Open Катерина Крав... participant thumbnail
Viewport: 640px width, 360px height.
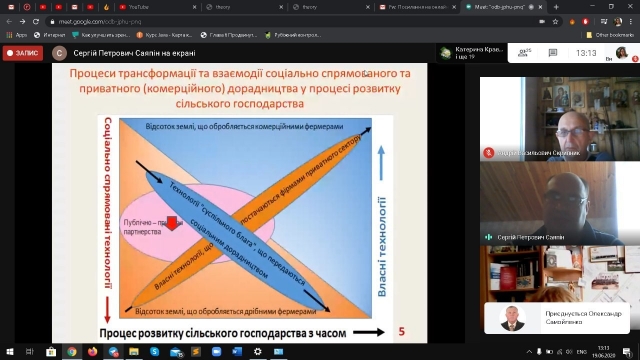click(x=472, y=53)
